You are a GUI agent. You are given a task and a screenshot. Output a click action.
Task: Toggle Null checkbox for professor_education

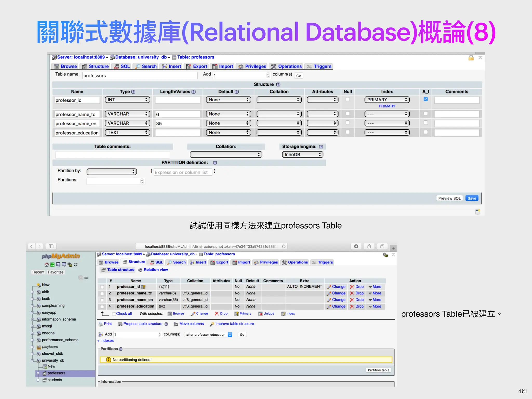348,132
